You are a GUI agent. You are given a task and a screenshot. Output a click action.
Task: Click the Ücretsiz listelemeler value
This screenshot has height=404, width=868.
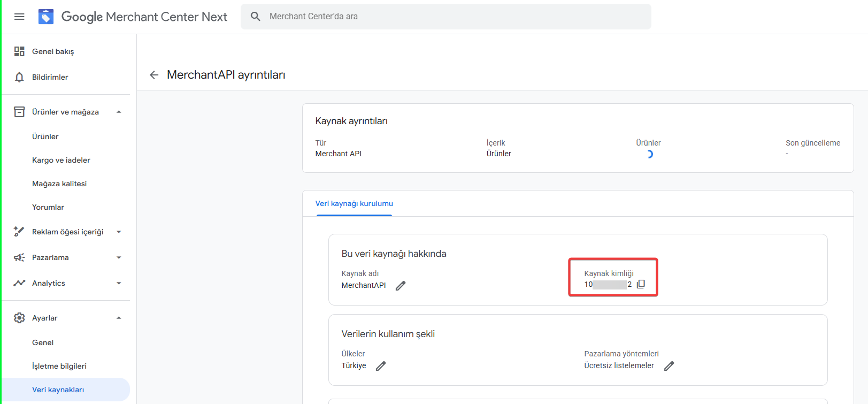(619, 365)
